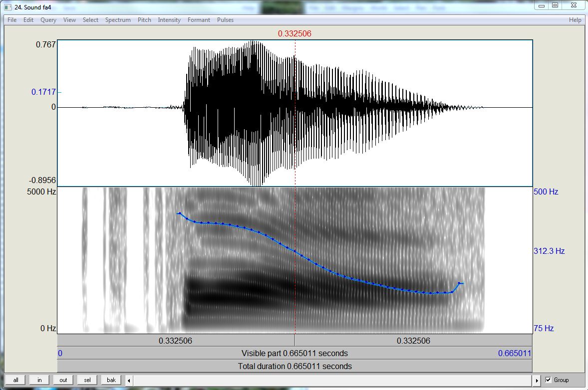Click the 500 Hz pitch ceiling label
Viewport: 588px width, 390px height.
pos(546,192)
